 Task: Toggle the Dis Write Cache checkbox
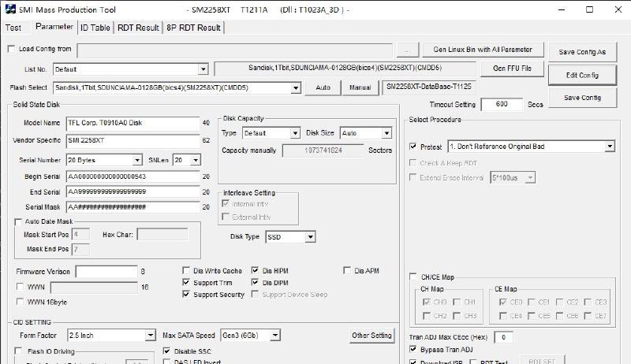(x=187, y=271)
